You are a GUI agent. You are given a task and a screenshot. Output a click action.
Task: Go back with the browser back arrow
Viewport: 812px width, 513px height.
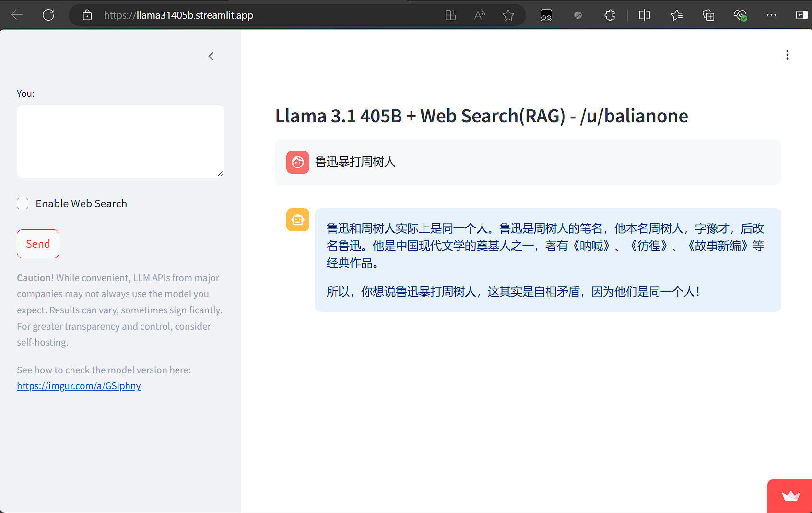(17, 15)
